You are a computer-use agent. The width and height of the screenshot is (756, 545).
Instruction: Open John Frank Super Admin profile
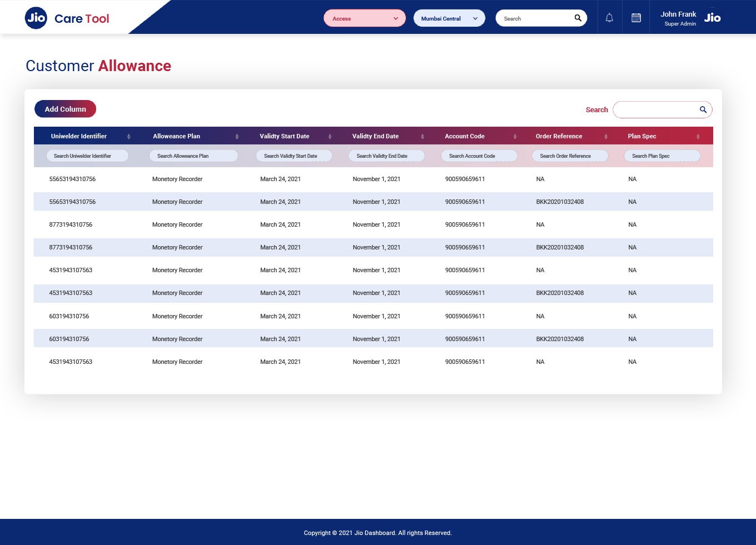[678, 18]
